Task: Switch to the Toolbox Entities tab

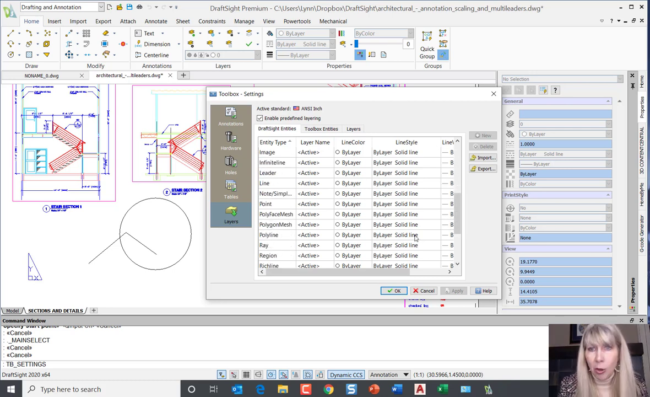Action: point(321,129)
